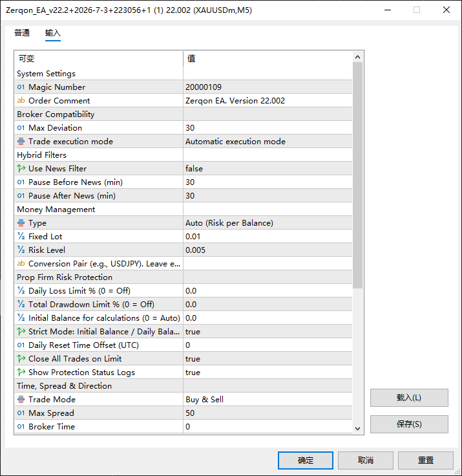Select the Time, Spread & Direction group row

click(184, 386)
